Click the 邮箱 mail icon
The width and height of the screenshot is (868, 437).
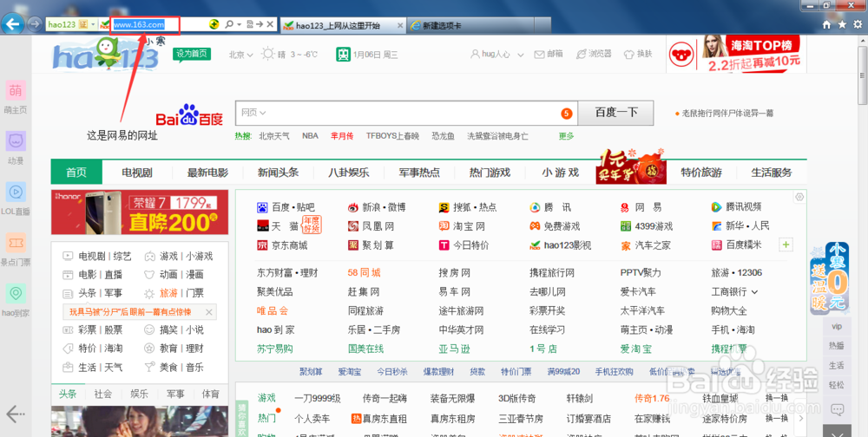tap(539, 55)
